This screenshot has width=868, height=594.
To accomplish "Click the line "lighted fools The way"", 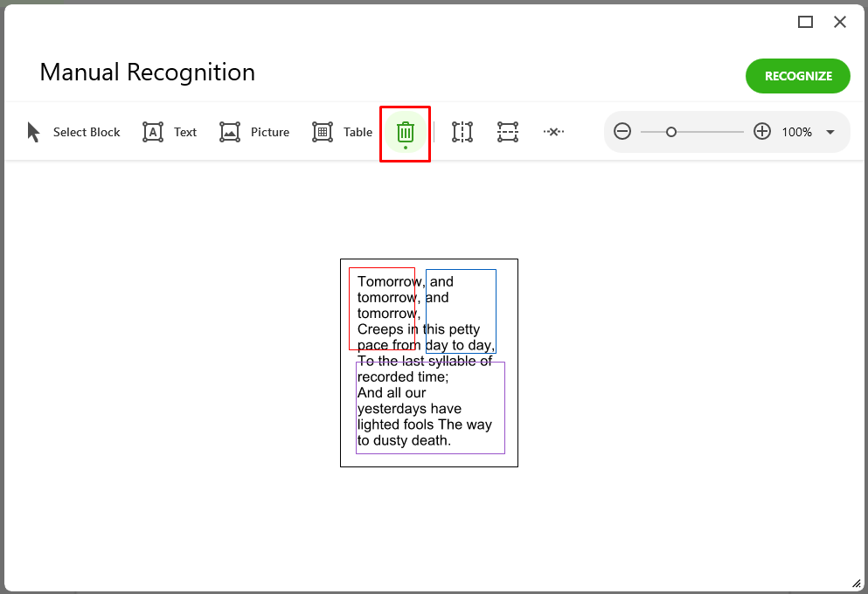I will (x=425, y=425).
